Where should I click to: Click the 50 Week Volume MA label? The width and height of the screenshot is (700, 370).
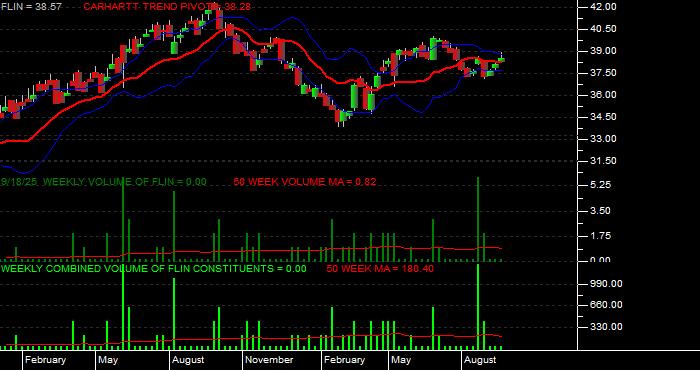(305, 182)
